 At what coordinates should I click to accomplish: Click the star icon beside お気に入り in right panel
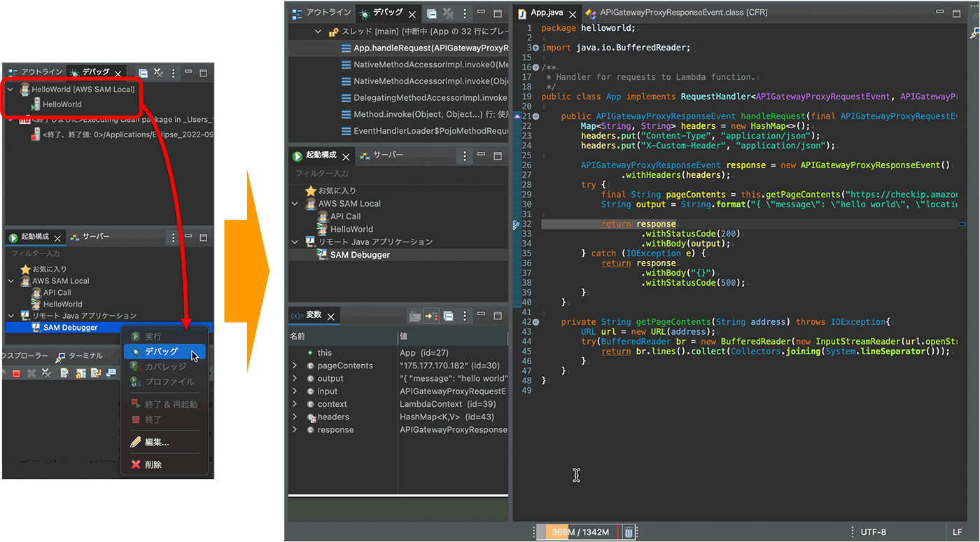point(311,190)
